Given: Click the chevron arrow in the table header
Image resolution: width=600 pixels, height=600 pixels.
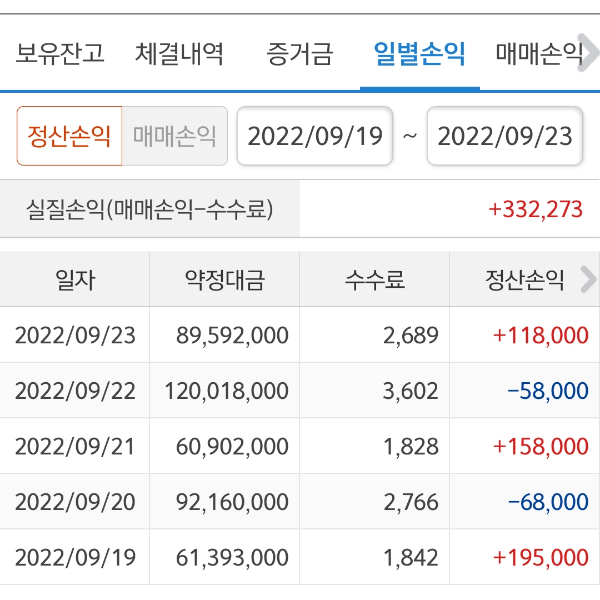Looking at the screenshot, I should (588, 280).
